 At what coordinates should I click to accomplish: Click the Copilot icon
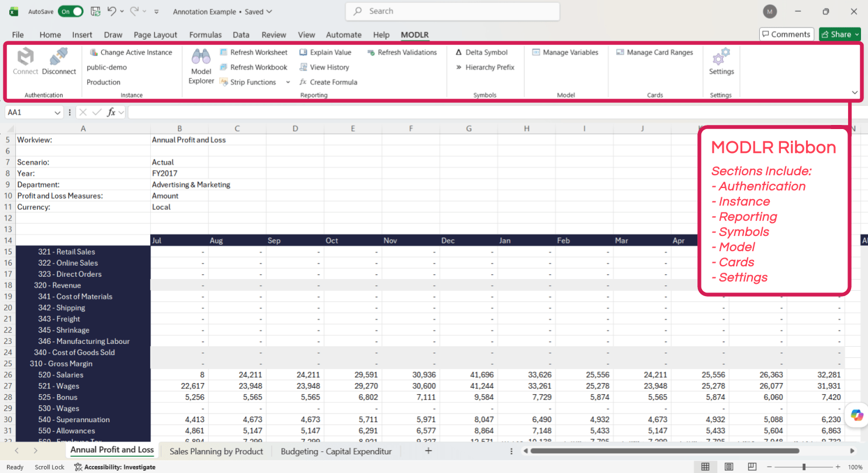[857, 414]
